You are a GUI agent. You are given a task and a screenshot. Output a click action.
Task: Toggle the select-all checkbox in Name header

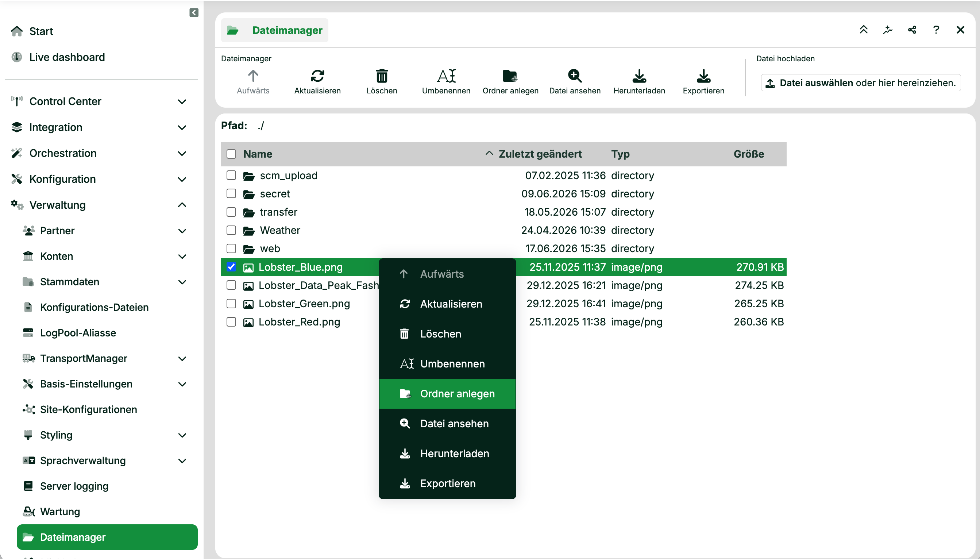(x=231, y=154)
